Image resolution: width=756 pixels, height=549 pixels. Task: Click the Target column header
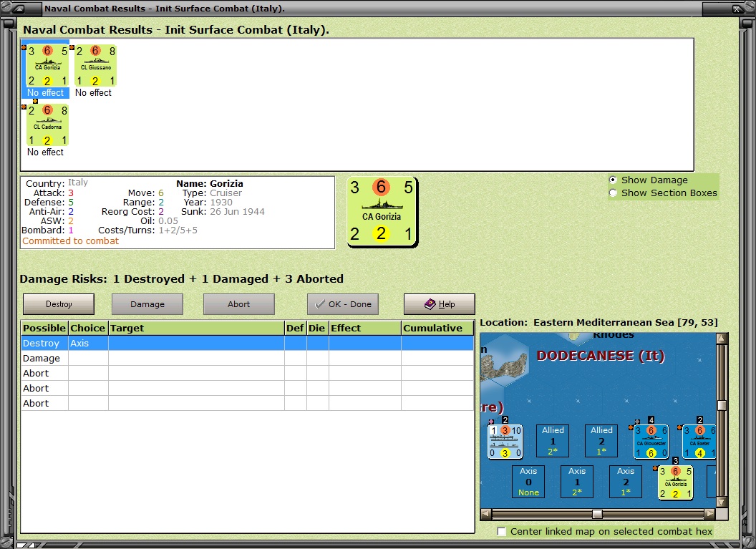[x=196, y=329]
